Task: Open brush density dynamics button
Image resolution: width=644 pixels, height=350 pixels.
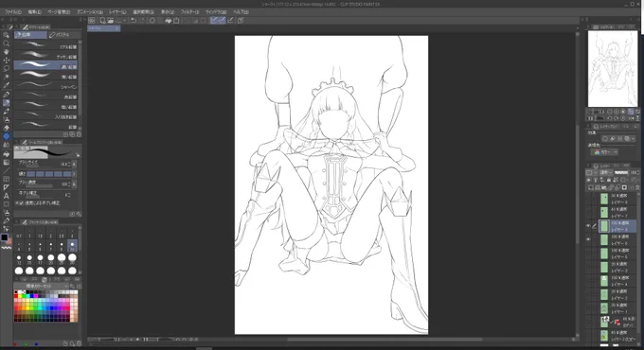Action: click(x=74, y=184)
